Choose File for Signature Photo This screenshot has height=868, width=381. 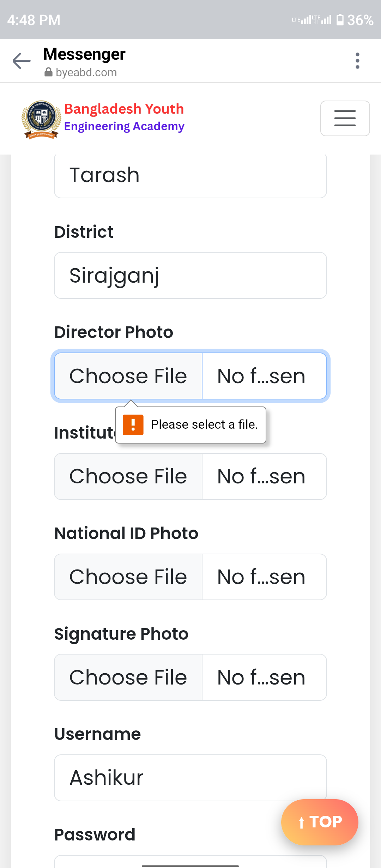pos(128,677)
